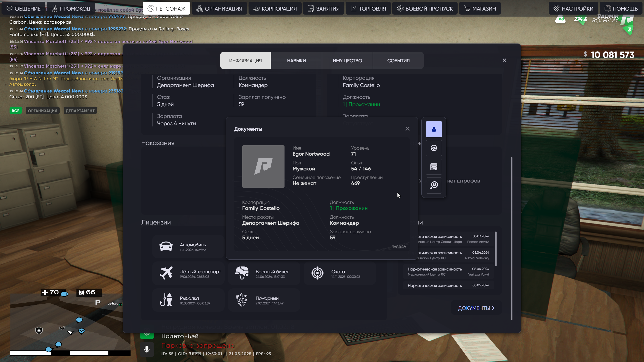
Task: Click the Лицензии section heading
Action: [x=156, y=222]
